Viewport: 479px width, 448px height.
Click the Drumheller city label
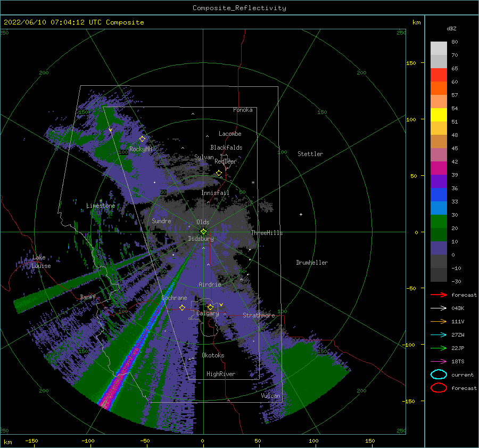tap(312, 263)
